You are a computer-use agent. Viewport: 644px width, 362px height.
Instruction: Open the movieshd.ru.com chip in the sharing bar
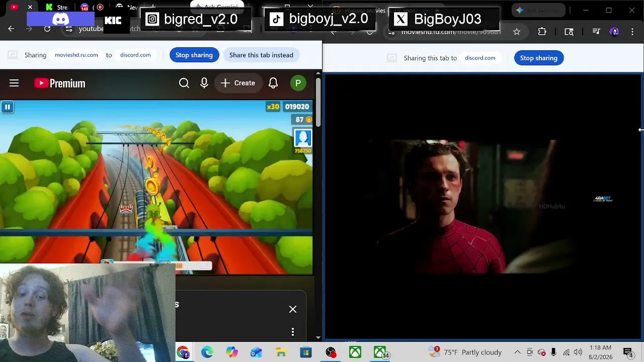(76, 55)
